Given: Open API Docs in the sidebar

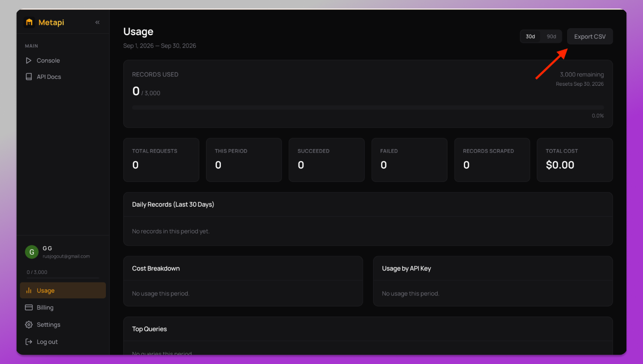Looking at the screenshot, I should [63, 77].
